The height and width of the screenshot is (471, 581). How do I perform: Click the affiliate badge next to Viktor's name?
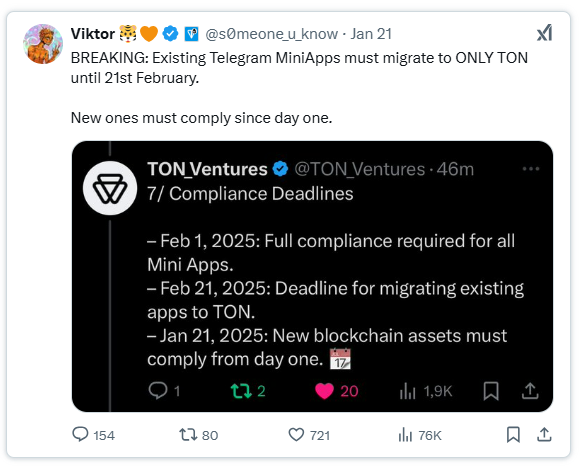(192, 34)
